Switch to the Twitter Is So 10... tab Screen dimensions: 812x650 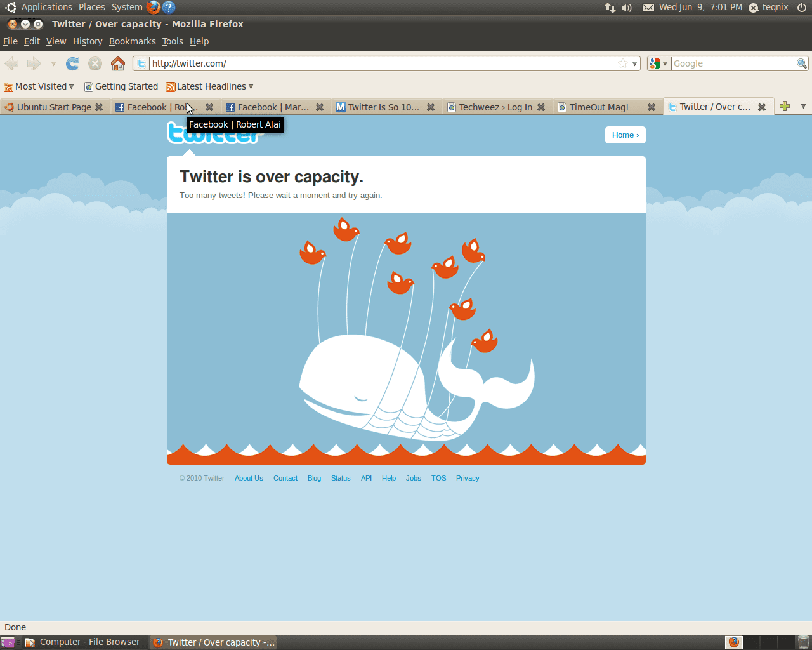point(384,107)
